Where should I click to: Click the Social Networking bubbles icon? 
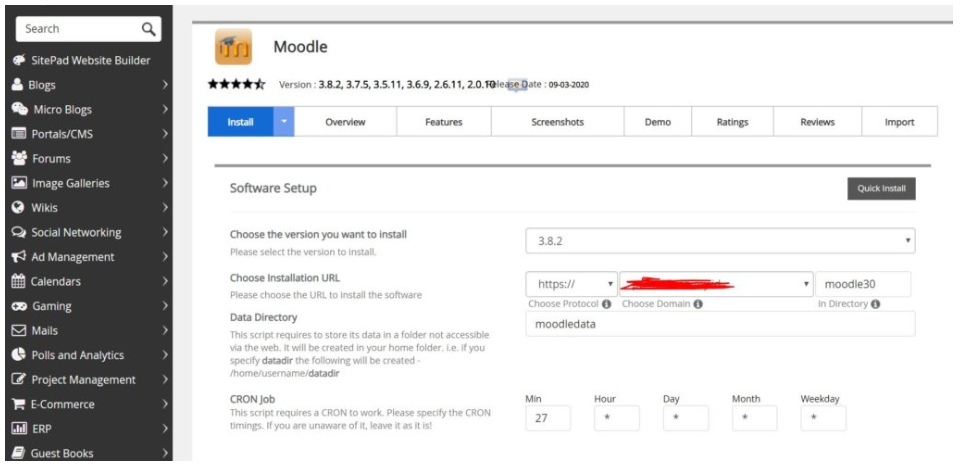click(x=19, y=232)
